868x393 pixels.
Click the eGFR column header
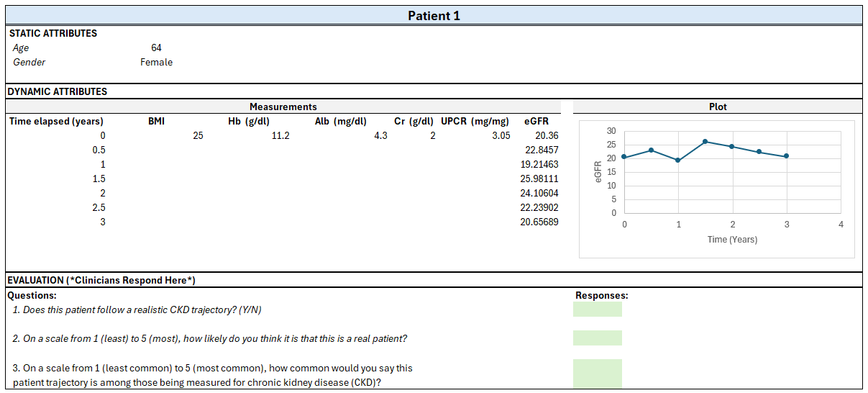point(536,121)
